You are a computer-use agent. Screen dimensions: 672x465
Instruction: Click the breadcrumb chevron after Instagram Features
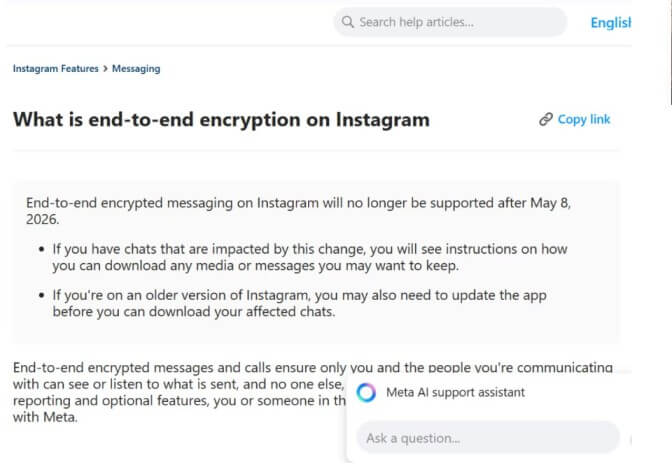pos(105,69)
